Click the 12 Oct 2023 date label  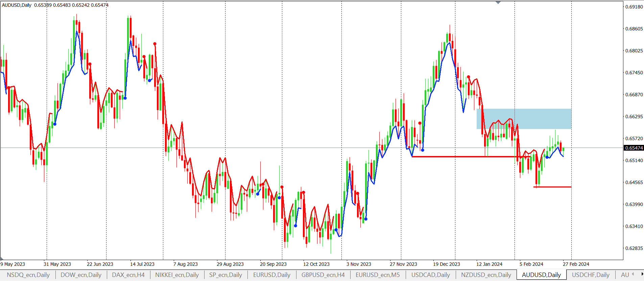pos(316,264)
